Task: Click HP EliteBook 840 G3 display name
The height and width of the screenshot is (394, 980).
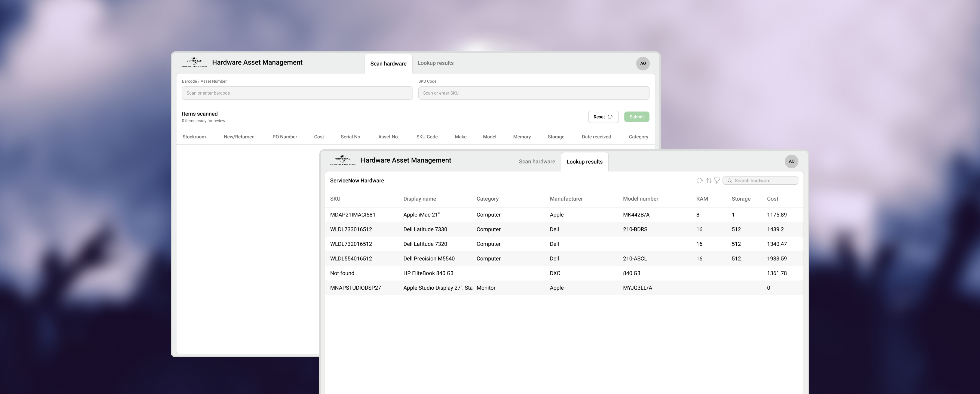Action: click(x=428, y=273)
